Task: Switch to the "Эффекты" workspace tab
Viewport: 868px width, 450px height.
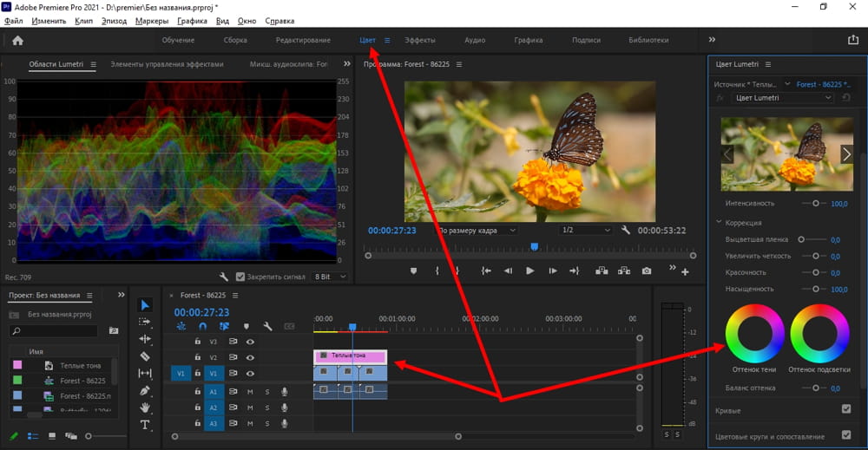Action: point(420,40)
